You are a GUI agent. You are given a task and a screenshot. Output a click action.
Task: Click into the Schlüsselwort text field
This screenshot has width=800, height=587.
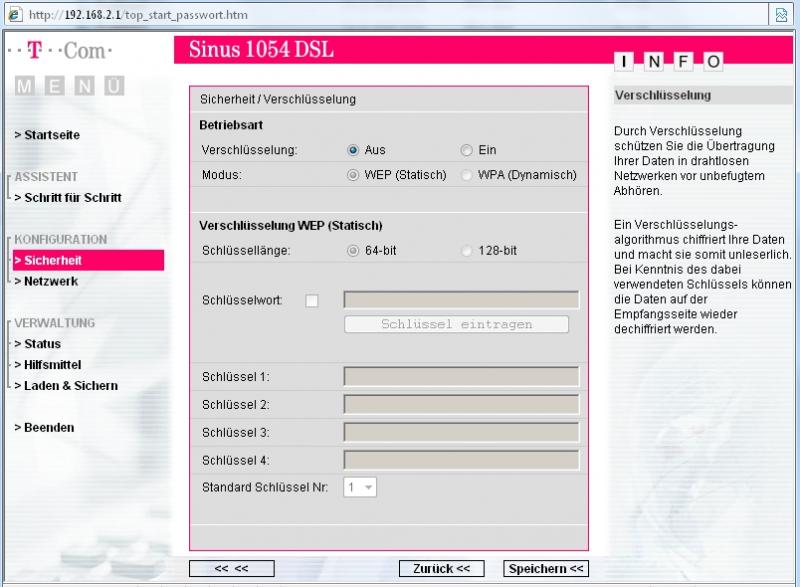pyautogui.click(x=462, y=300)
